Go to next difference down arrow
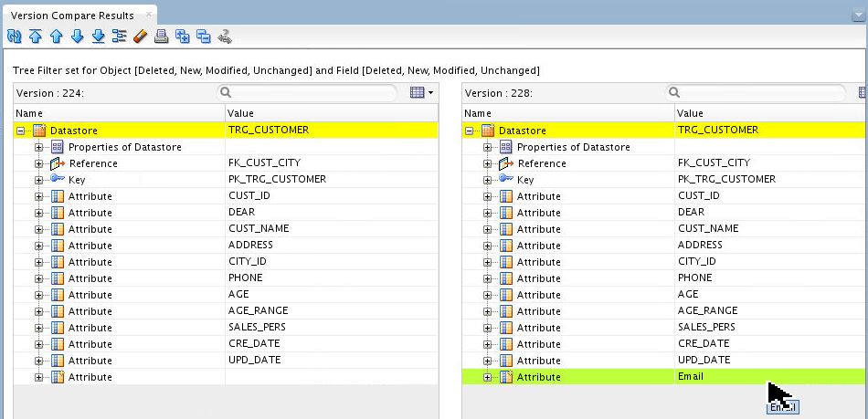 (x=77, y=37)
